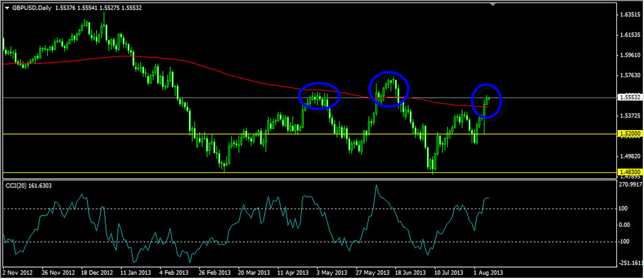
Task: Click the 11 Apr 2013 date label
Action: point(292,273)
